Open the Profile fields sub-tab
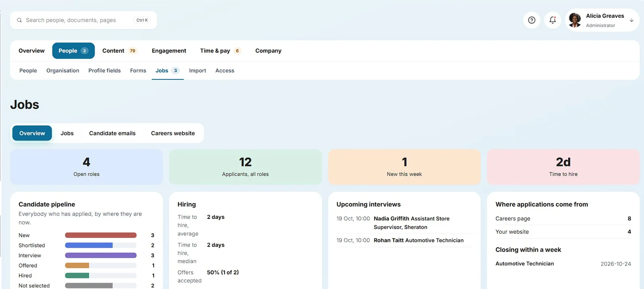 coord(105,71)
